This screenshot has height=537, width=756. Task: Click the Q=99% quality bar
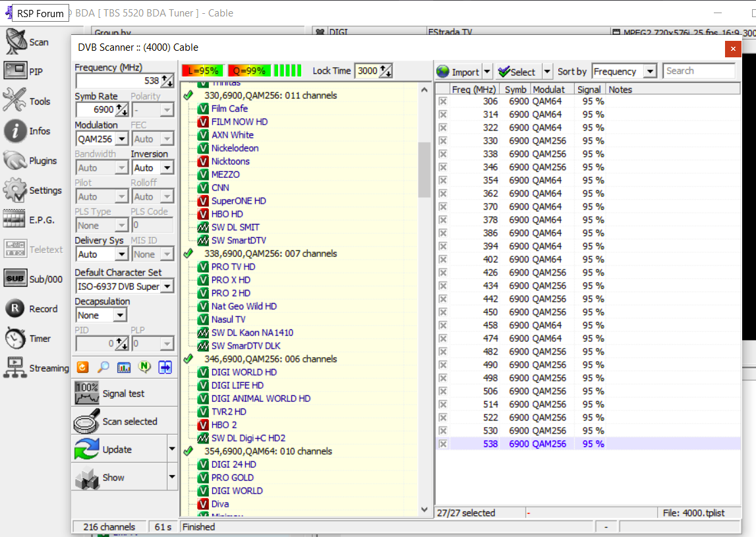pos(248,71)
